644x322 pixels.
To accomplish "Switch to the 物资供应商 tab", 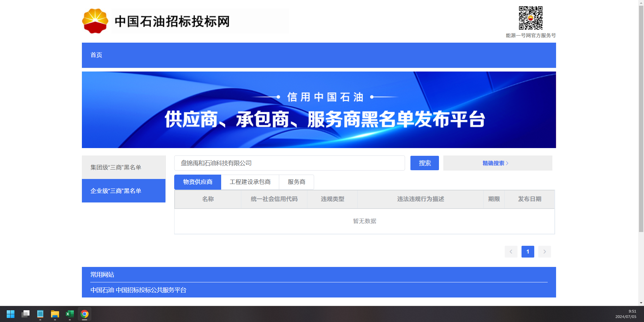I will [x=198, y=182].
